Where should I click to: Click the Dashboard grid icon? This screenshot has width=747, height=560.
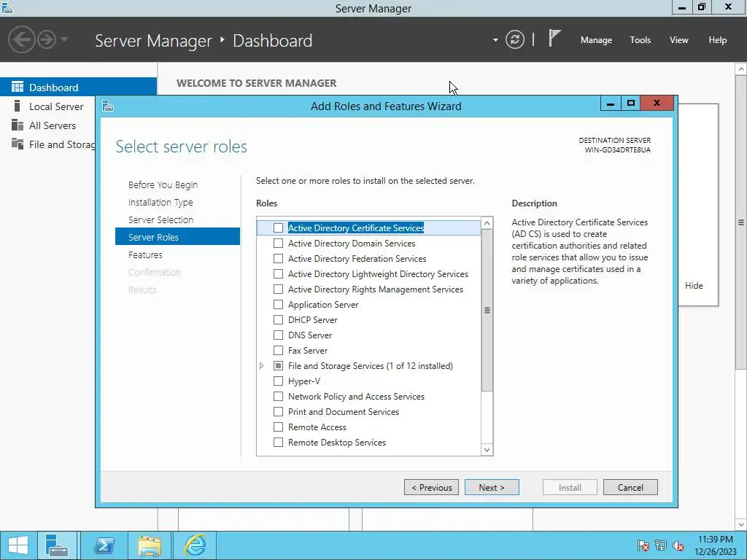18,87
